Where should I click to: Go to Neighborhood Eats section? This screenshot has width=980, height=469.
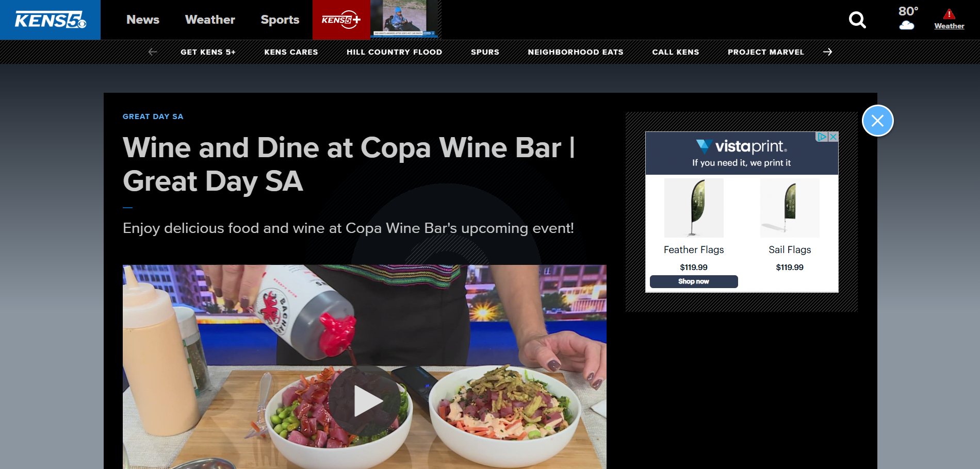(576, 52)
